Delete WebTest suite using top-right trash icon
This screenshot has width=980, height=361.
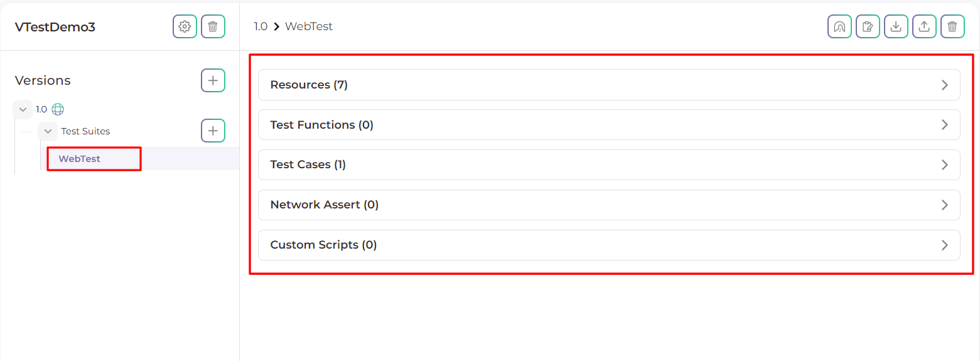point(952,26)
